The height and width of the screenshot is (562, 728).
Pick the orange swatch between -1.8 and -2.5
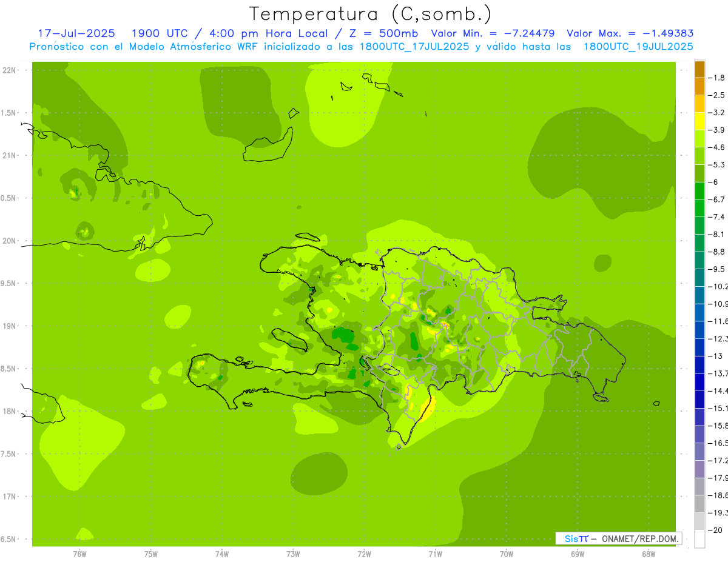pyautogui.click(x=699, y=87)
